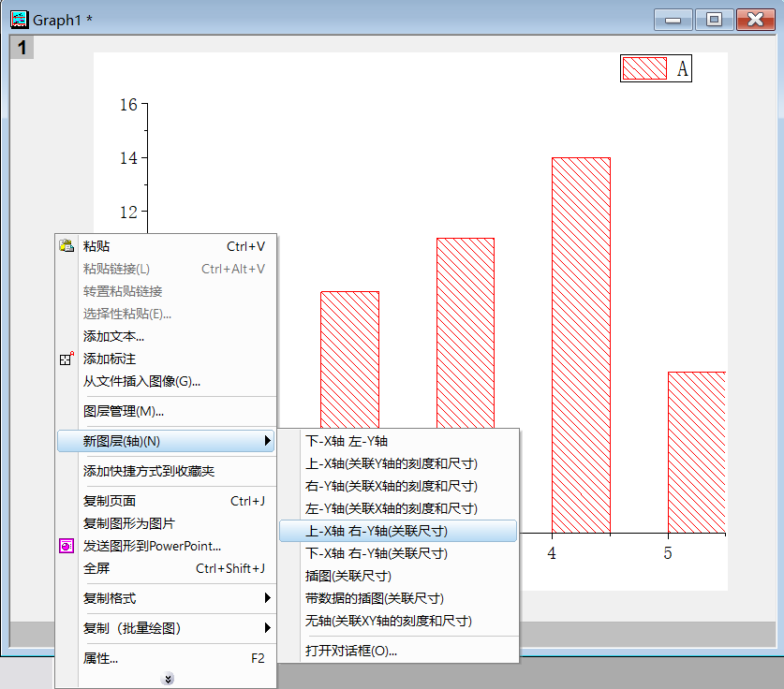Click the annotation icon next to 添加标注
The image size is (784, 689).
point(67,358)
